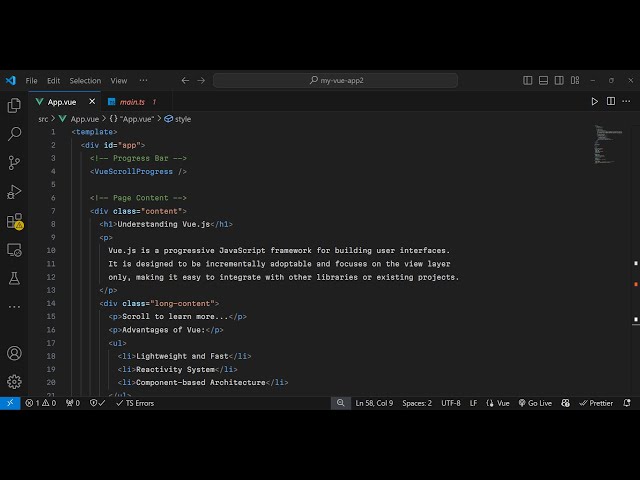Switch to the main.ts tab
This screenshot has width=640, height=480.
click(x=132, y=102)
